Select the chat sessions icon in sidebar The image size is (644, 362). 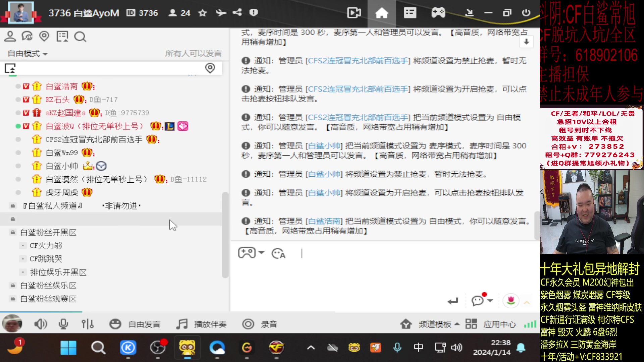[x=27, y=36]
